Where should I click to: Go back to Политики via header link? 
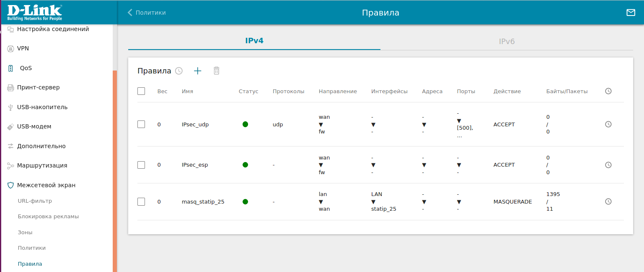147,13
